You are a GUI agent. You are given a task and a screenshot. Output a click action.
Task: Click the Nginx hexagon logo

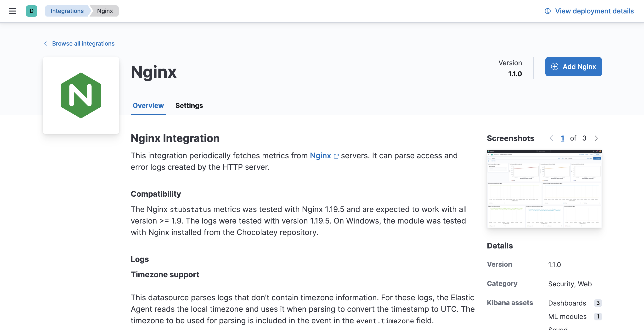tap(81, 95)
